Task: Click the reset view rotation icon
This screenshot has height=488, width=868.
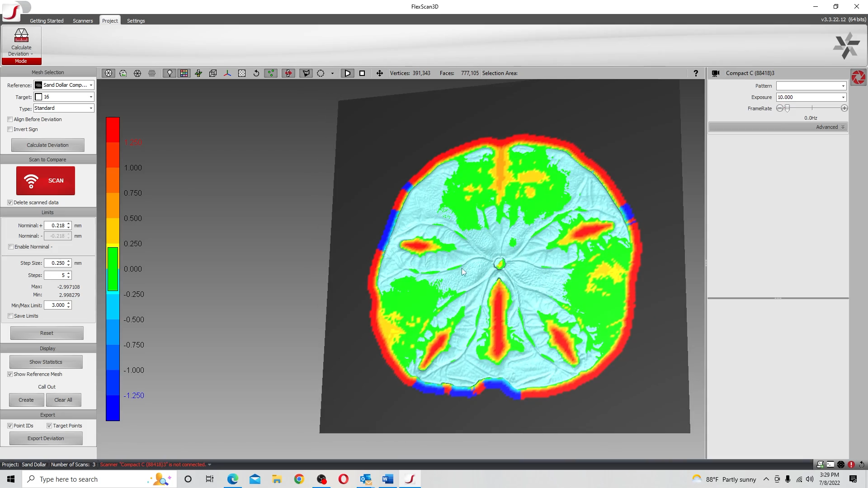Action: click(256, 73)
